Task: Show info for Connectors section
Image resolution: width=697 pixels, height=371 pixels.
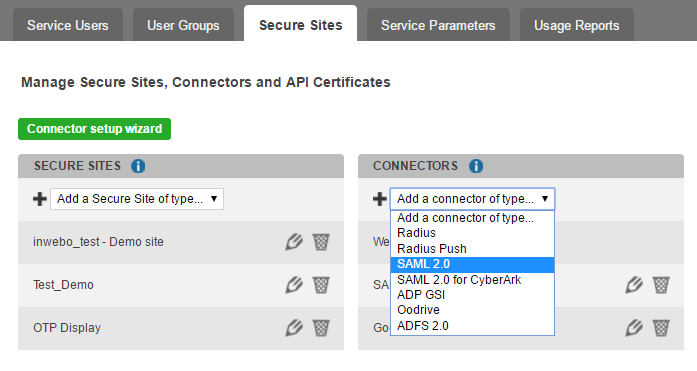Action: tap(476, 166)
